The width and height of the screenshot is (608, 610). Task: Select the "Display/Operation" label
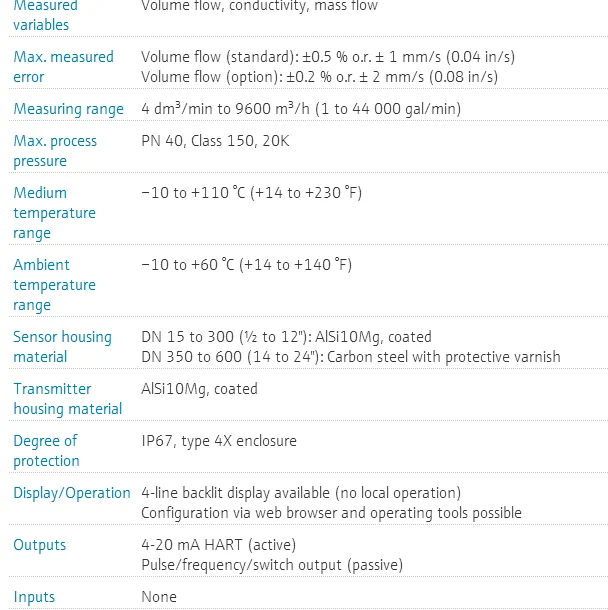tap(72, 493)
